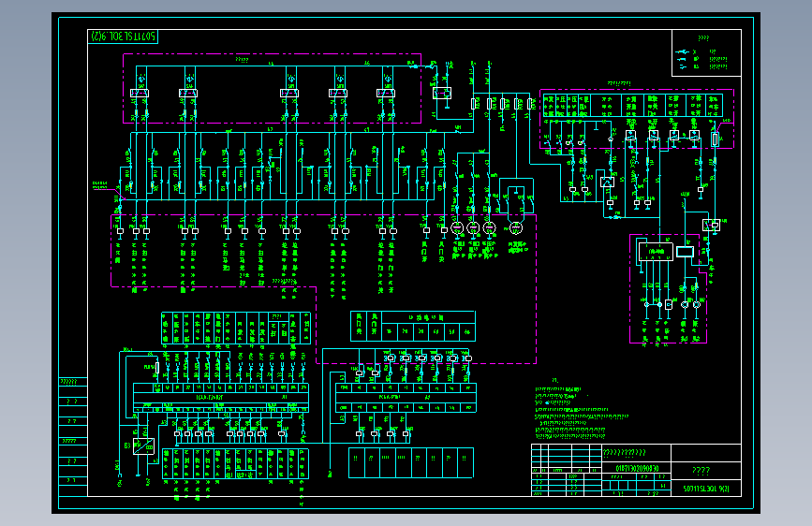
Task: Pick the rightmost breaker in top magenta box
Action: pos(386,94)
